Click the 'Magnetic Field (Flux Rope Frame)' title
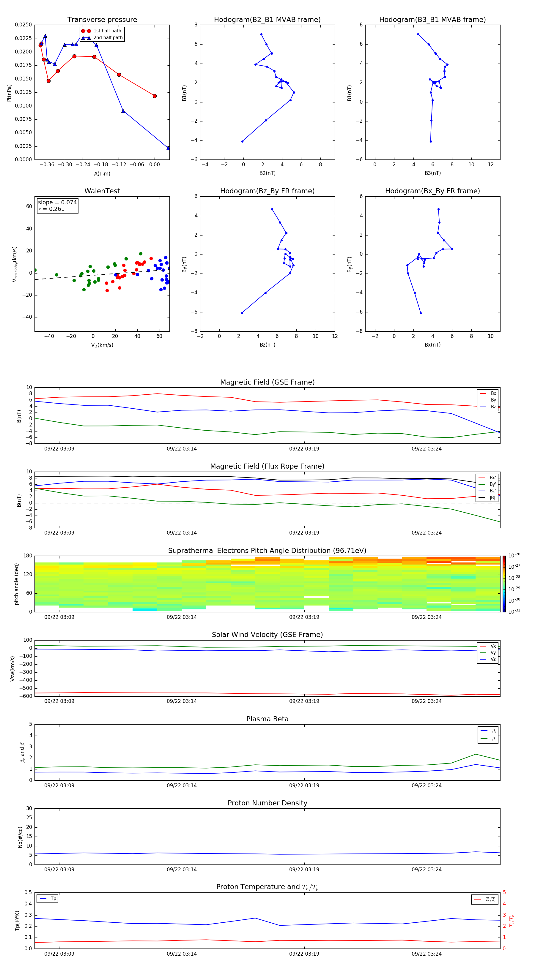Viewport: 535px width, 980px height. coord(267,466)
